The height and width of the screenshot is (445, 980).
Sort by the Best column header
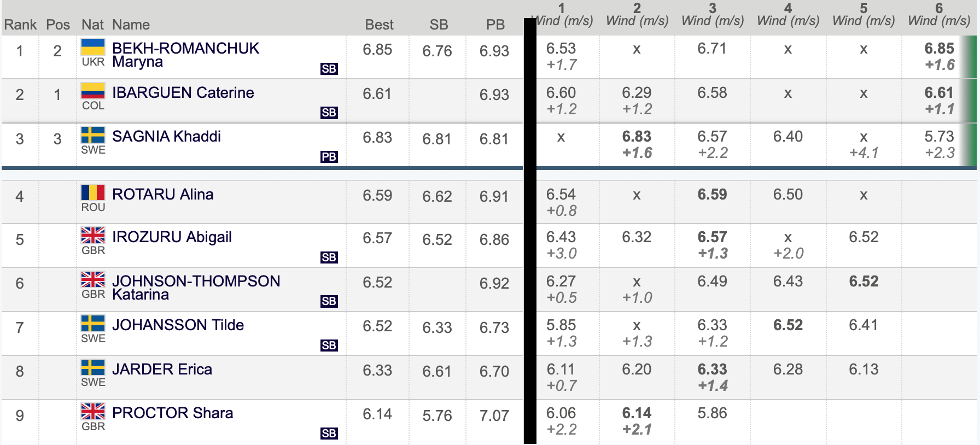tap(379, 25)
